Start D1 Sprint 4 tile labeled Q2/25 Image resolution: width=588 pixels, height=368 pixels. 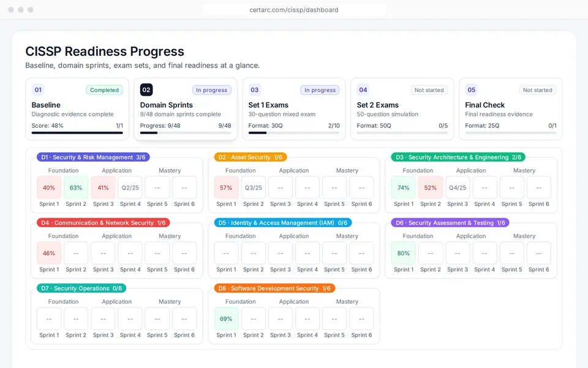click(130, 188)
